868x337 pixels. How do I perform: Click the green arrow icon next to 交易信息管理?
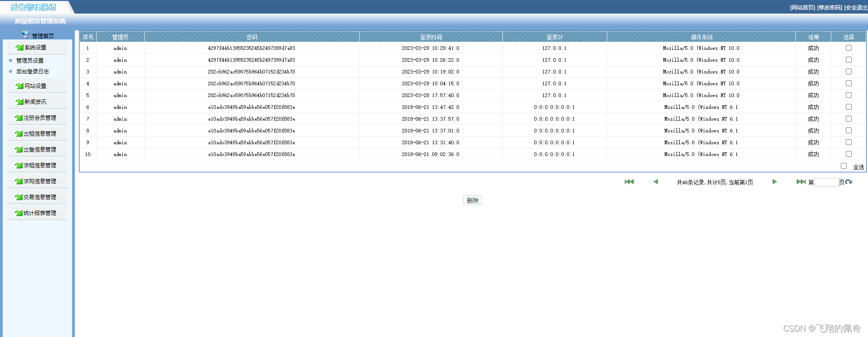pos(19,197)
